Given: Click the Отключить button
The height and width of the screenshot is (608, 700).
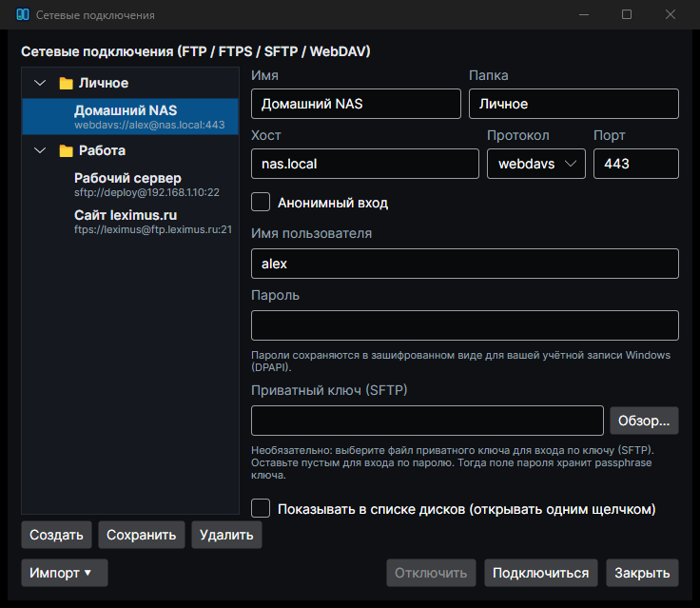Looking at the screenshot, I should [x=431, y=573].
